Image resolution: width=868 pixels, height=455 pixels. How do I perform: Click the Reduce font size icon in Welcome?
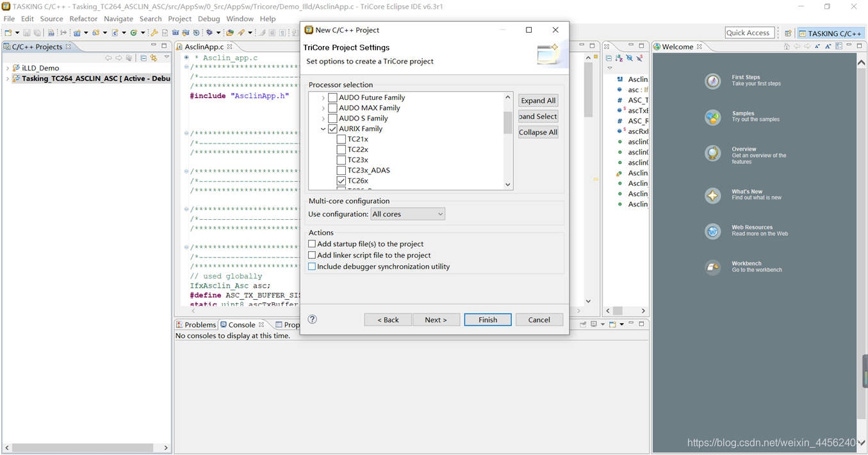817,46
